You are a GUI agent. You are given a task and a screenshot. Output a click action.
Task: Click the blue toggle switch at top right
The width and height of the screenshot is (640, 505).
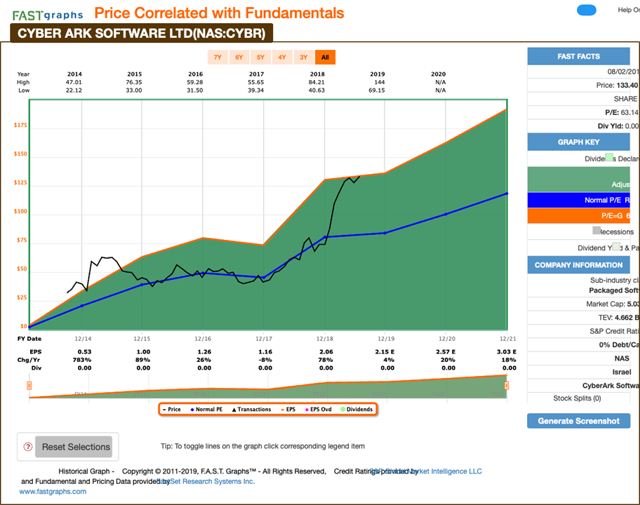pyautogui.click(x=587, y=11)
